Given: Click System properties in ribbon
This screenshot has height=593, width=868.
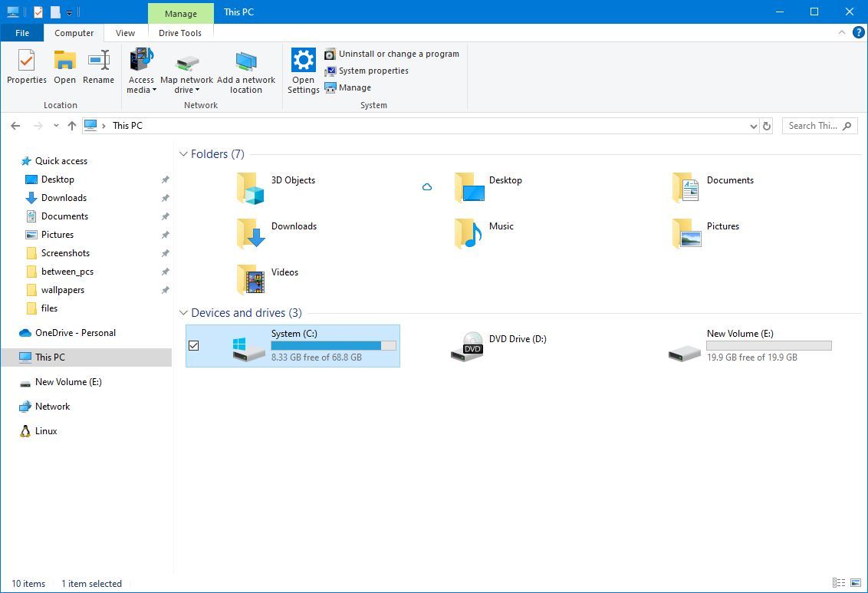Looking at the screenshot, I should tap(367, 71).
